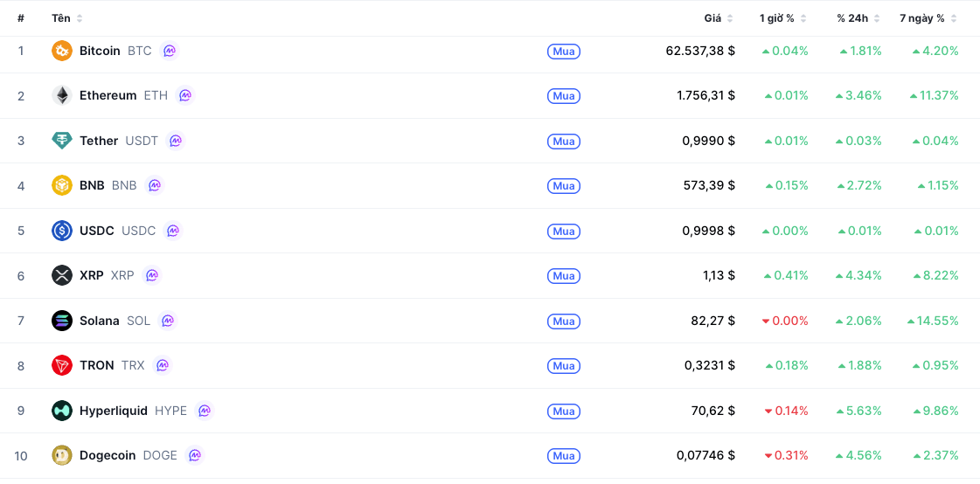Open the purple chat icon next to DOGE

tap(195, 455)
